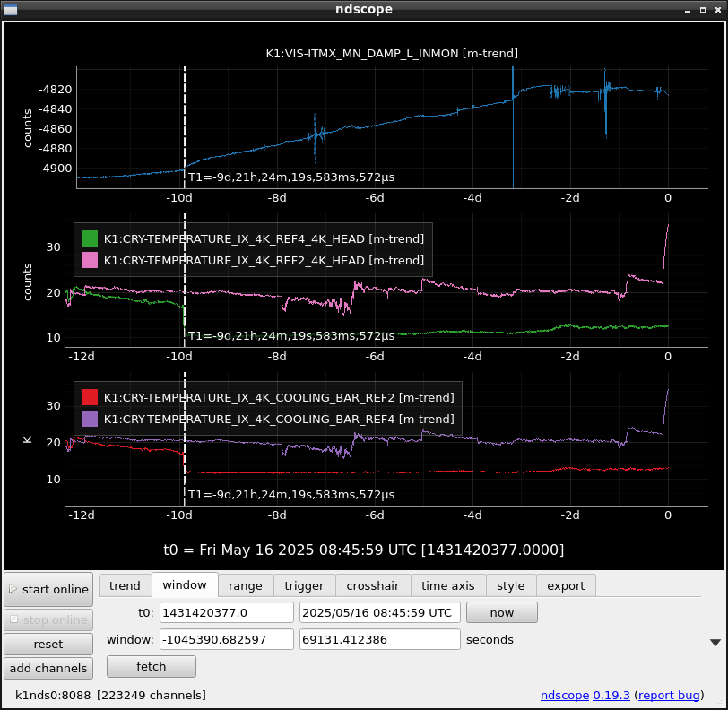Set t0 to now
The image size is (728, 710).
click(502, 612)
